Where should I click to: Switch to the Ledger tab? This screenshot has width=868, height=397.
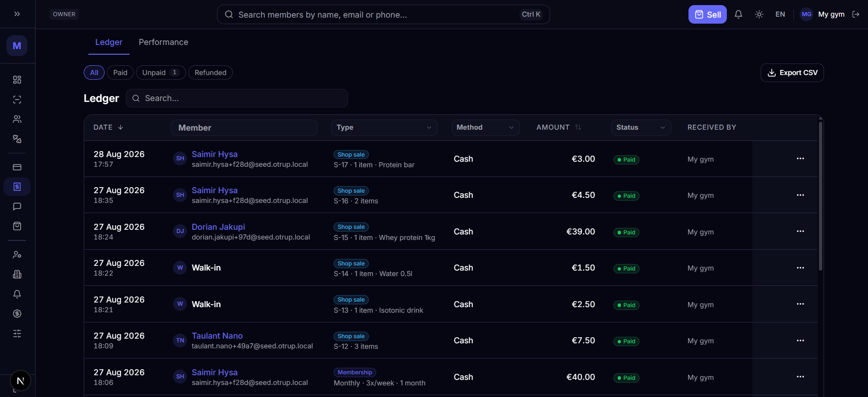click(109, 42)
